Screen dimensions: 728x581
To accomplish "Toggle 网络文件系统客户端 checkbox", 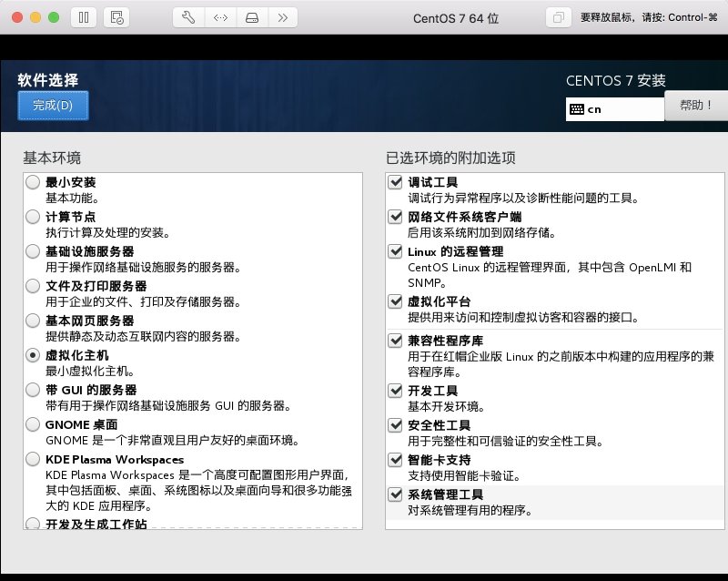I will [395, 217].
